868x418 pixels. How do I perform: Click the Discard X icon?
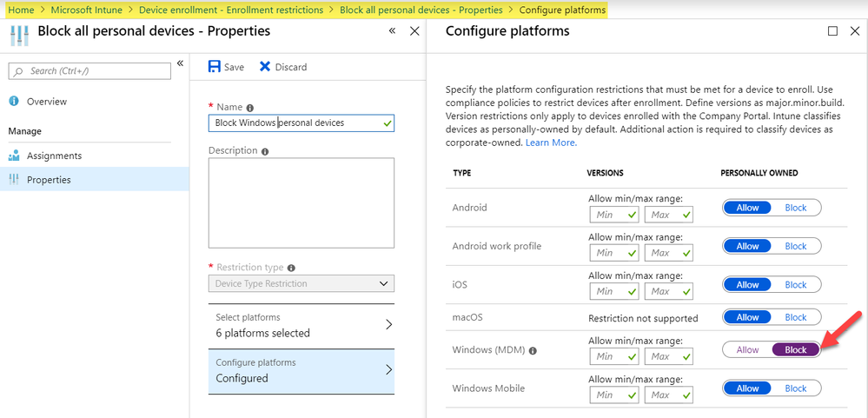point(265,67)
